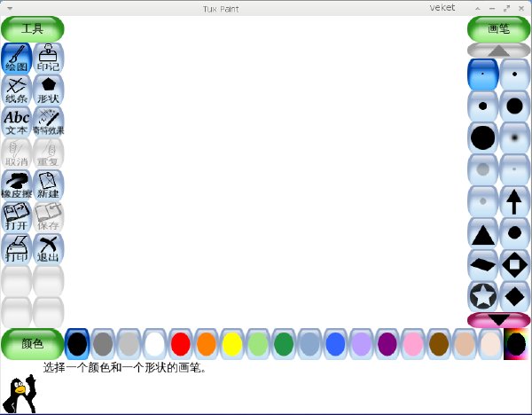The height and width of the screenshot is (415, 532).
Task: Pick the white color swatch
Action: click(x=154, y=344)
